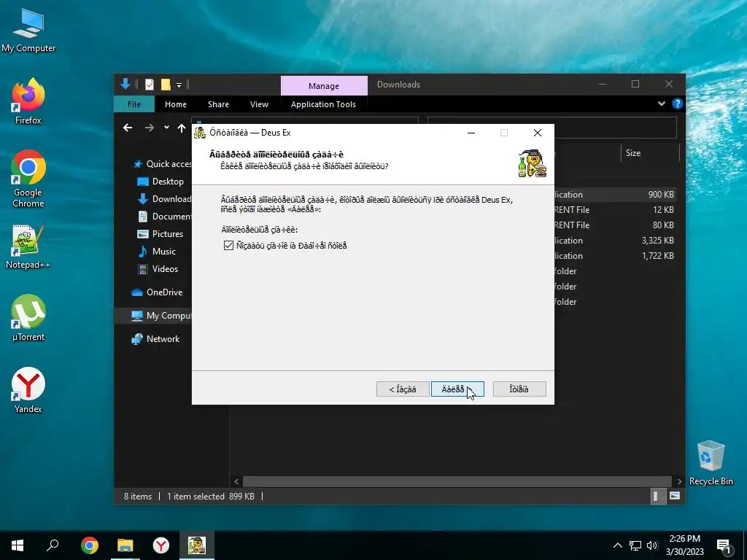The height and width of the screenshot is (560, 747).
Task: Switch to File Explorer taskbar icon
Action: click(x=125, y=545)
